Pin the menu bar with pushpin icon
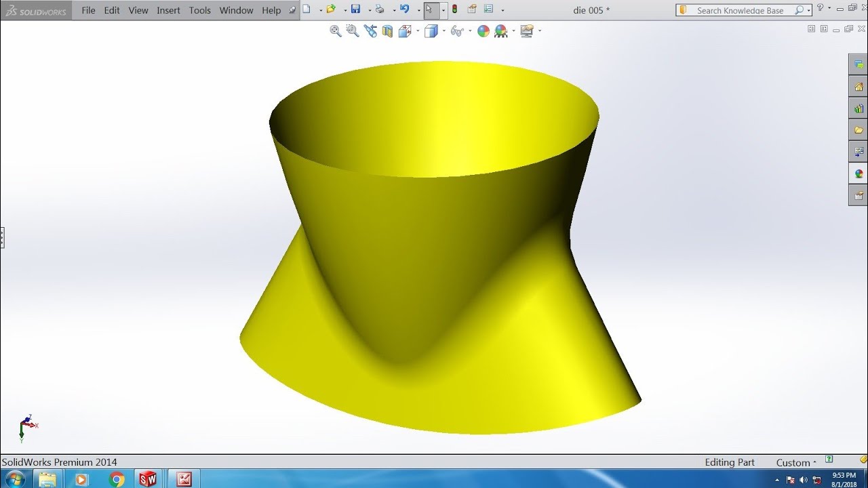868x488 pixels. click(292, 10)
